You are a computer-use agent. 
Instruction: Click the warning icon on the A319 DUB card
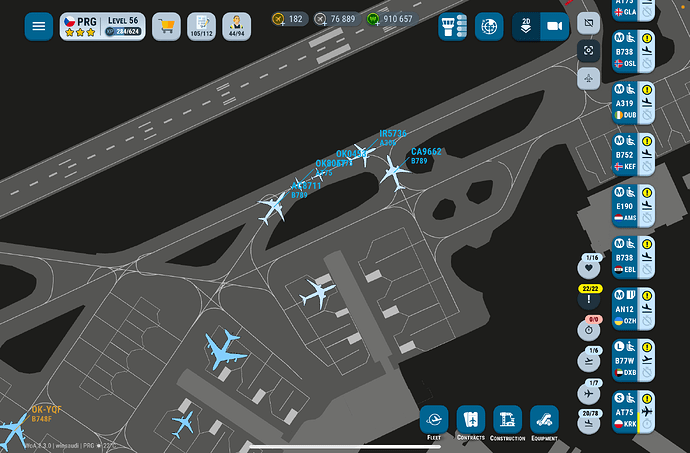[x=646, y=90]
